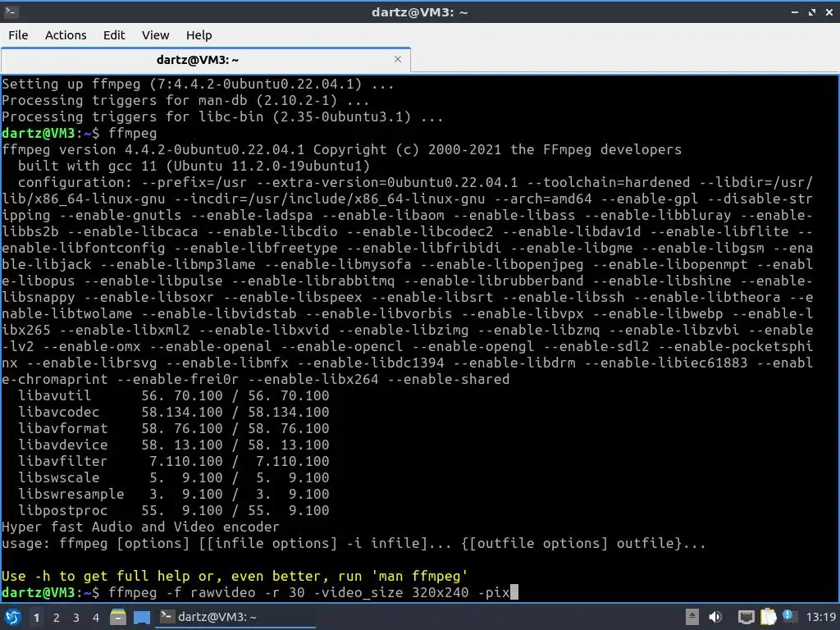The width and height of the screenshot is (840, 630).
Task: Select the dartz@VM3 taskbar window button
Action: [x=235, y=617]
